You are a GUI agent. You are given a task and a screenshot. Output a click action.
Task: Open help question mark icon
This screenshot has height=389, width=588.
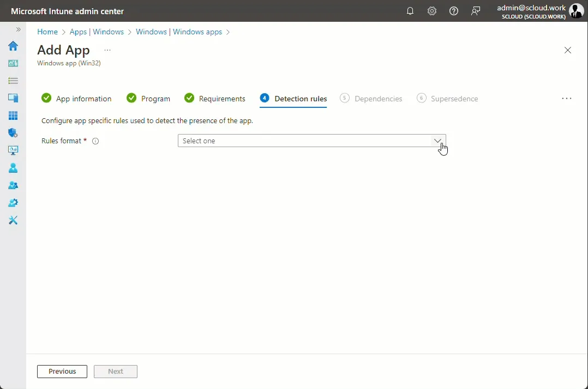pyautogui.click(x=454, y=11)
